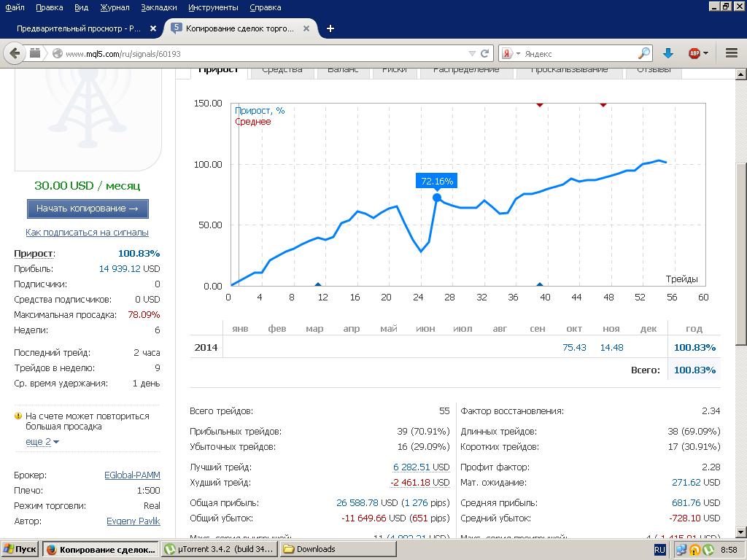The image size is (747, 560).
Task: Click the October value 75.43
Action: coord(574,348)
